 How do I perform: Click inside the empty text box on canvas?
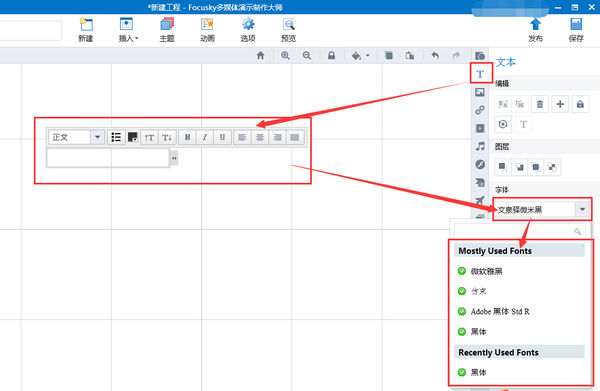108,158
